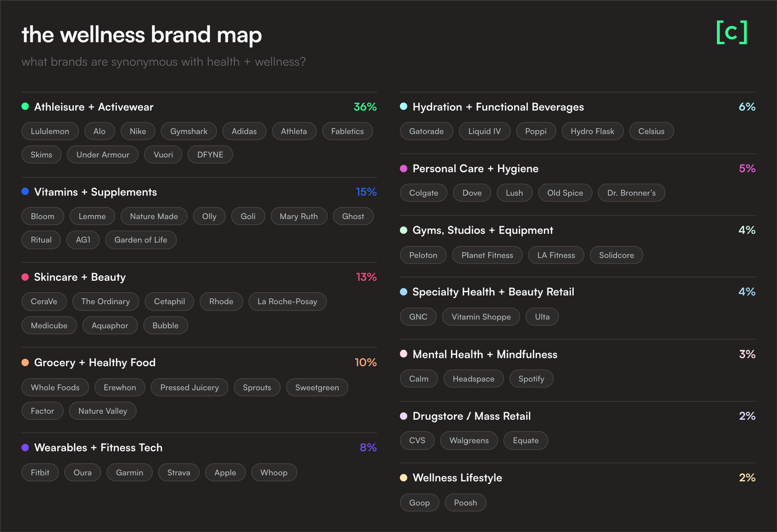The height and width of the screenshot is (532, 777).
Task: Click the orange dot beside Grocery + Healthy Food
Action: click(25, 362)
